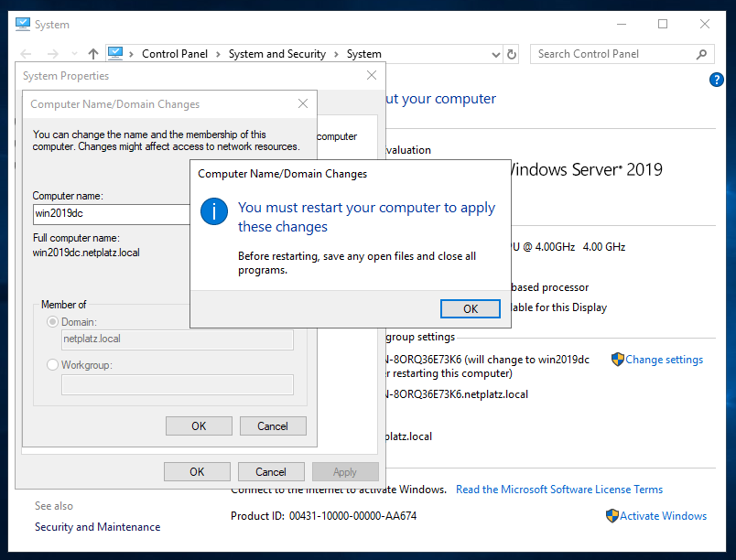This screenshot has width=736, height=560.
Task: Click the Apply button in System Properties
Action: point(345,472)
